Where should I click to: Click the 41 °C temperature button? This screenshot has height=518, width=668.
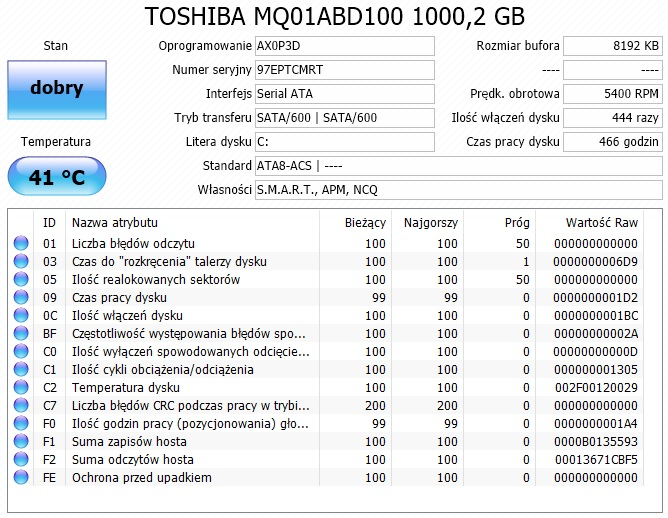57,176
